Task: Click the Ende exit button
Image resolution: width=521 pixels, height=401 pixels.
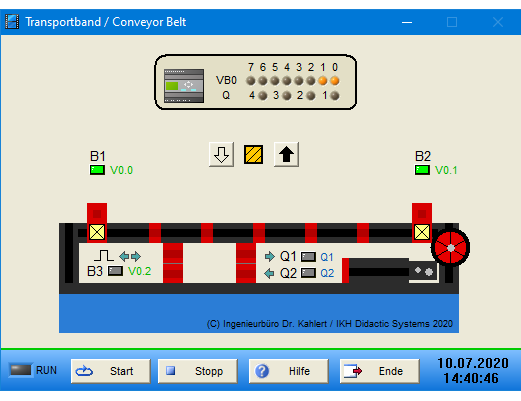Action: click(x=380, y=371)
